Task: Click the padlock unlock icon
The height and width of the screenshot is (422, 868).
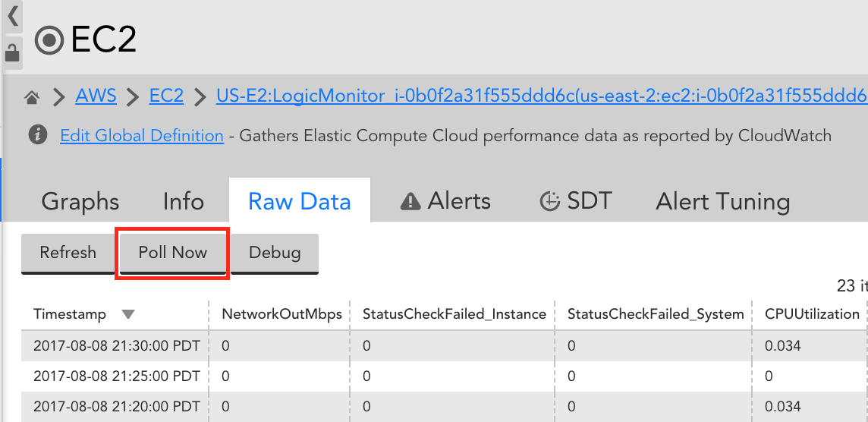Action: click(11, 53)
